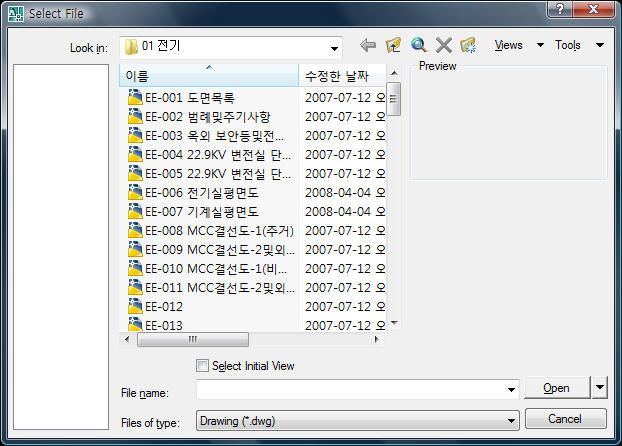Screen dimensions: 622x446
Task: Select the EE-010 MCC file icon
Action: pos(135,269)
